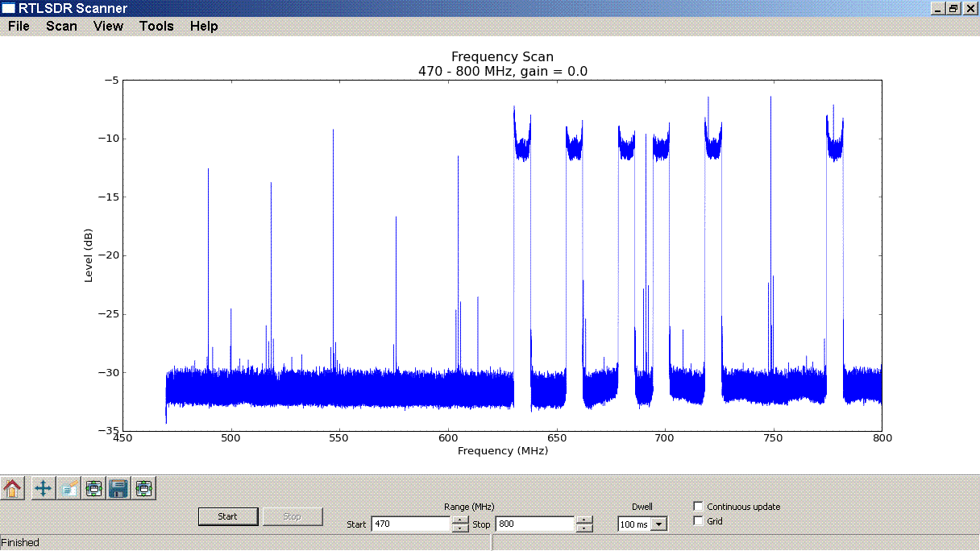Reset plot view with the Home icon
This screenshot has height=551, width=980.
pos(12,488)
